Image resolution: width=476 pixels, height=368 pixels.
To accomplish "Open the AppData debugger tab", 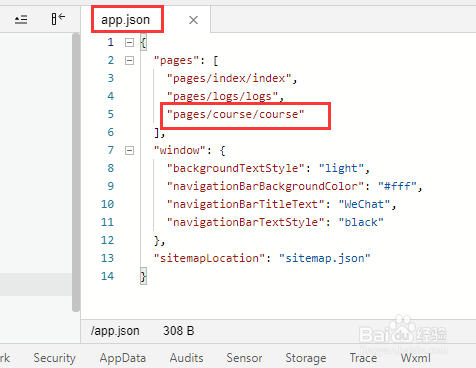I will pos(123,358).
